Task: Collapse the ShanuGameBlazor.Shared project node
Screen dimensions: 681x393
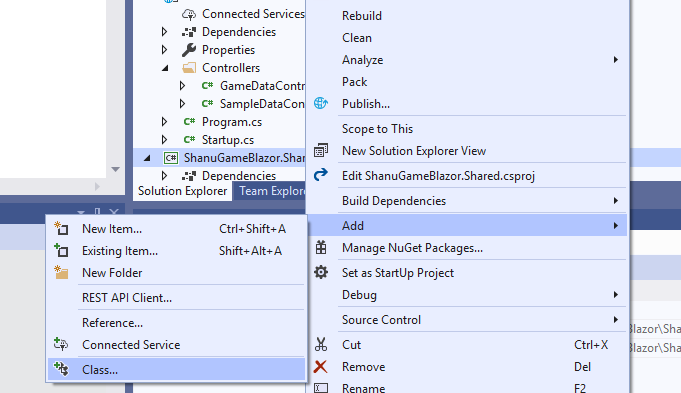Action: (x=147, y=158)
